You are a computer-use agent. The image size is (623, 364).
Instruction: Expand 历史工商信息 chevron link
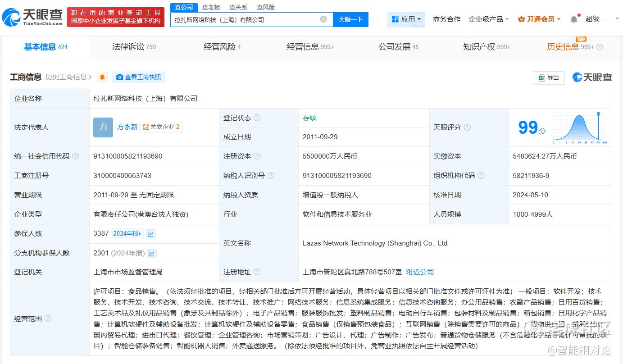[68, 77]
